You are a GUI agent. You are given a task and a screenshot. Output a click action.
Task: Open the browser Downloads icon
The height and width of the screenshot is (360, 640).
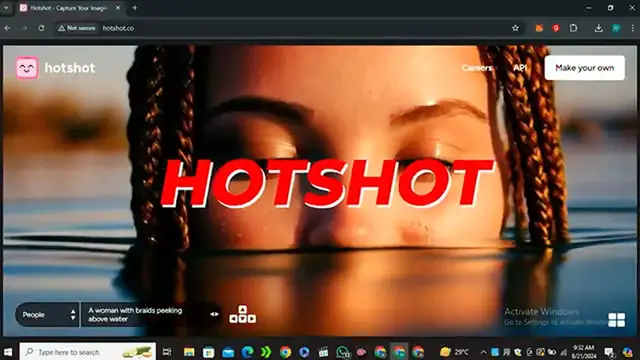pos(598,28)
